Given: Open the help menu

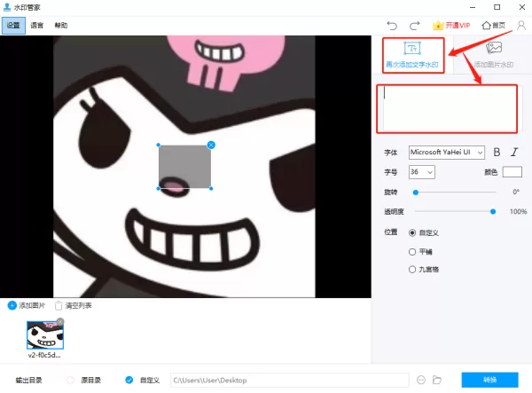Looking at the screenshot, I should [61, 26].
